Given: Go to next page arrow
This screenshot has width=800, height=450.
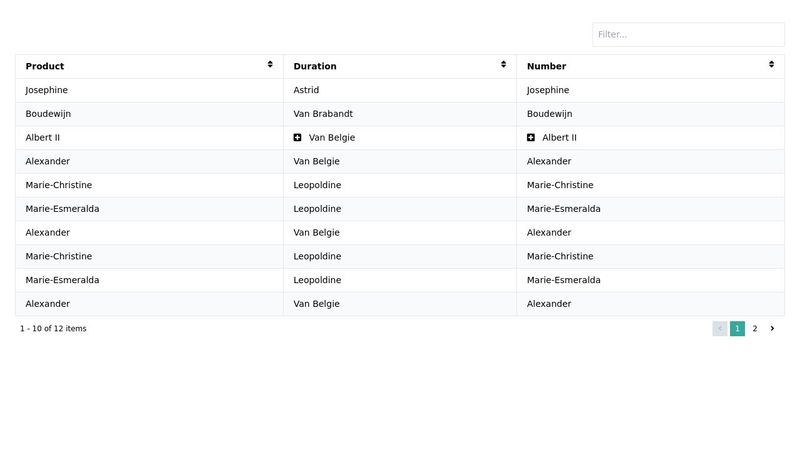Looking at the screenshot, I should point(772,328).
